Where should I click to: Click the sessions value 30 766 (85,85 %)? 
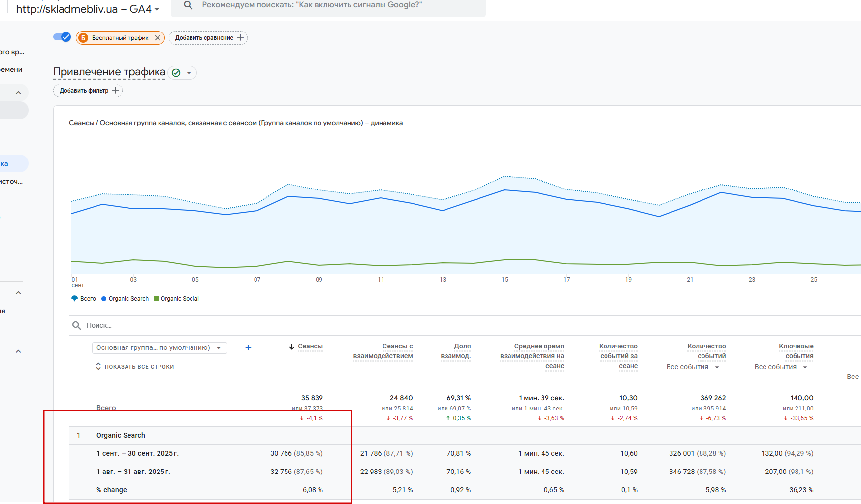coord(296,454)
